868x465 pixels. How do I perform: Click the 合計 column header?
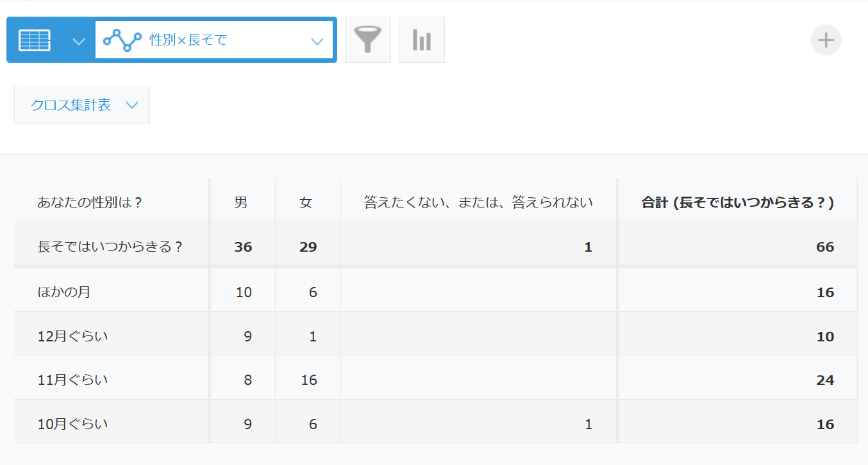click(737, 203)
